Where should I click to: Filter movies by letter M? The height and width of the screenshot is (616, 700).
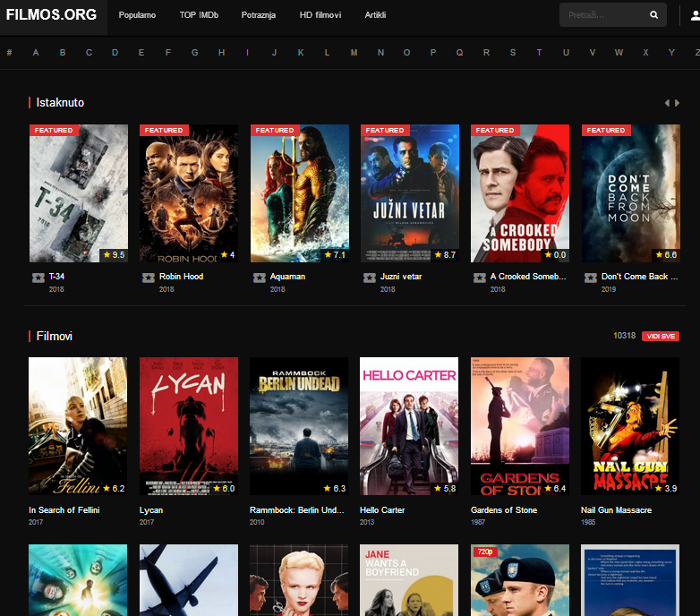coord(354,53)
